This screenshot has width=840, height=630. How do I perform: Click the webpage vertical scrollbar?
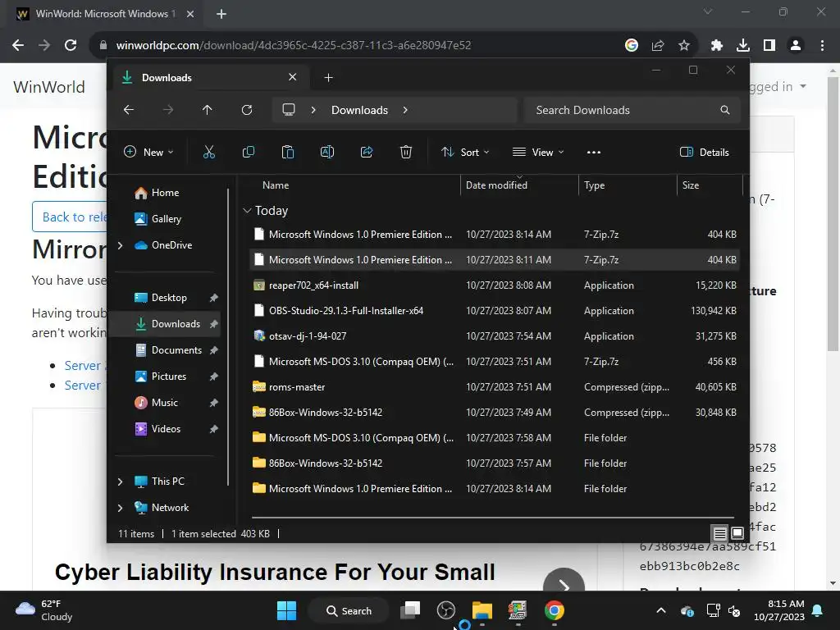point(833,214)
